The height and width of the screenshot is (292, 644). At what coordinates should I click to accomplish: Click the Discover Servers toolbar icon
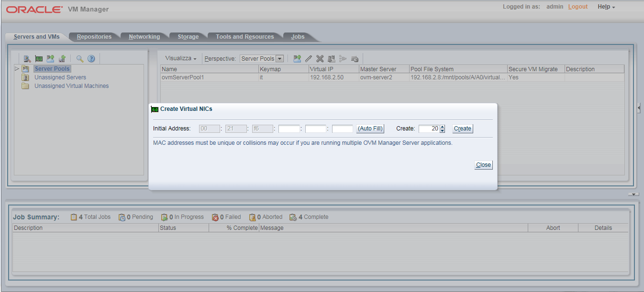click(28, 59)
